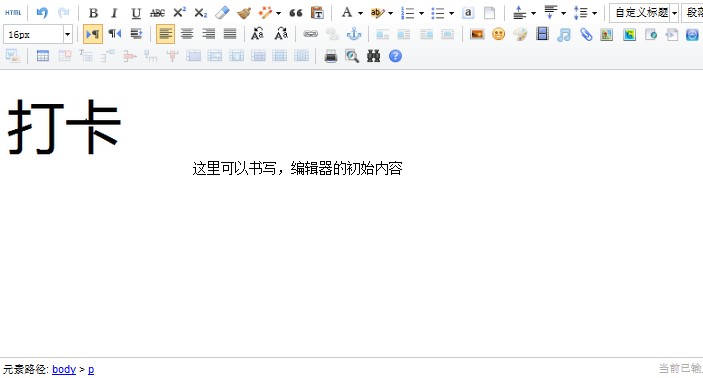Click the eraser clear-formatting icon
703x378 pixels.
click(x=222, y=13)
